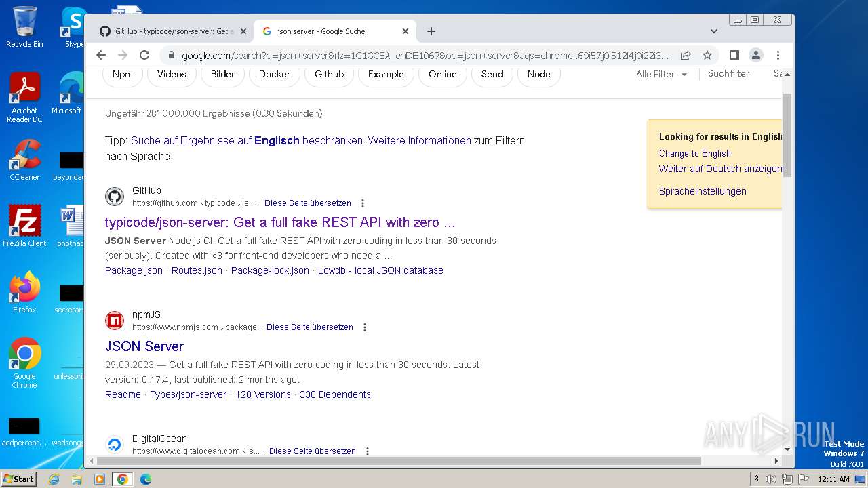This screenshot has height=488, width=868.
Task: Click the GitHub result favicon
Action: [x=115, y=197]
